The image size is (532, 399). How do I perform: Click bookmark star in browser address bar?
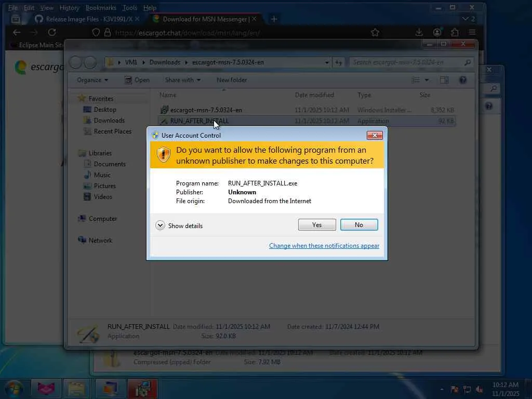(375, 32)
